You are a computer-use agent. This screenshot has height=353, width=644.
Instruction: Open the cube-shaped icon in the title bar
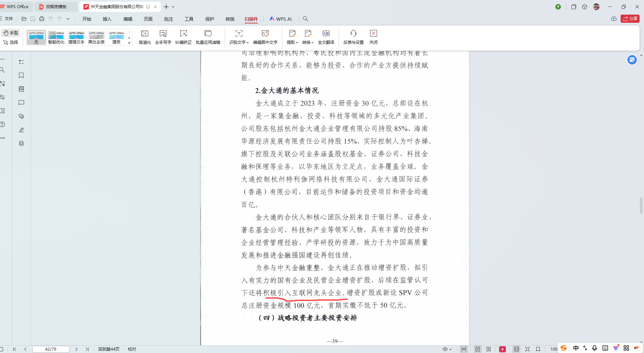point(585,7)
